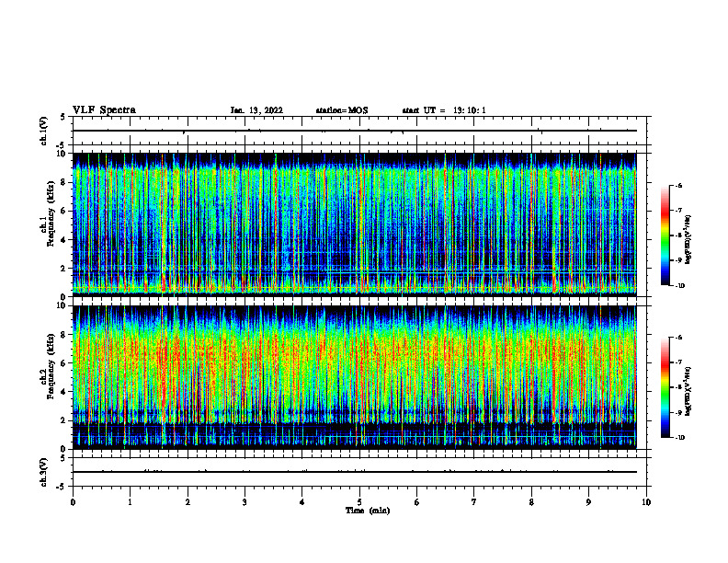The width and height of the screenshot is (728, 563).
Task: Click inside the ch.1 spectrogram panel
Action: coord(355,224)
